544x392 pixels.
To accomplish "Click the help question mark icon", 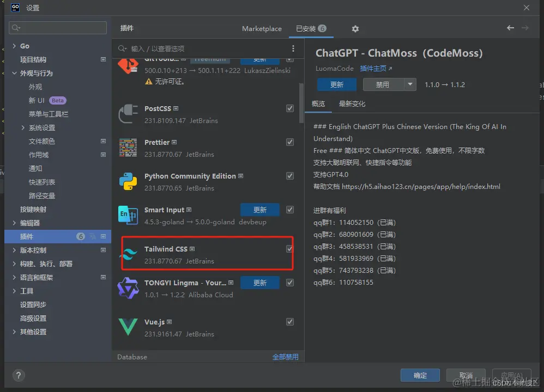I will (18, 375).
